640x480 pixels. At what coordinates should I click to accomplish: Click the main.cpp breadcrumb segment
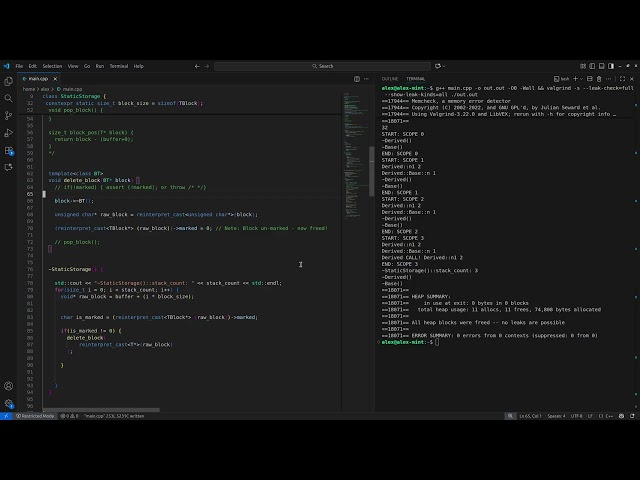(x=69, y=89)
